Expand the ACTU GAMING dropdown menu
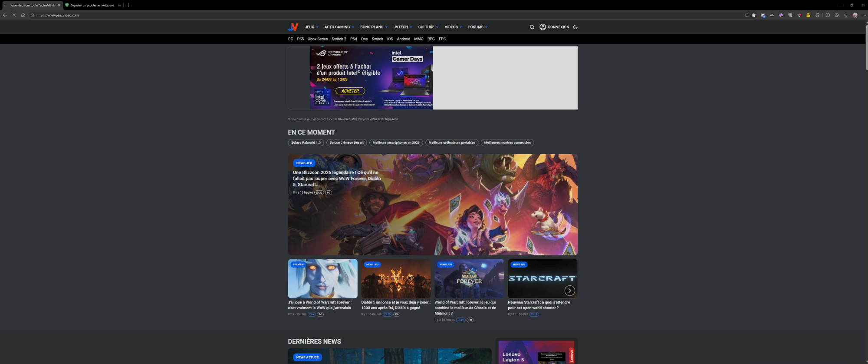The image size is (868, 364). (339, 27)
